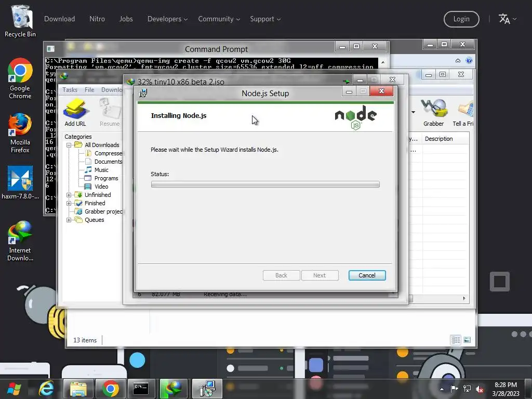
Task: Collapse the All Downloads tree node
Action: 69,145
